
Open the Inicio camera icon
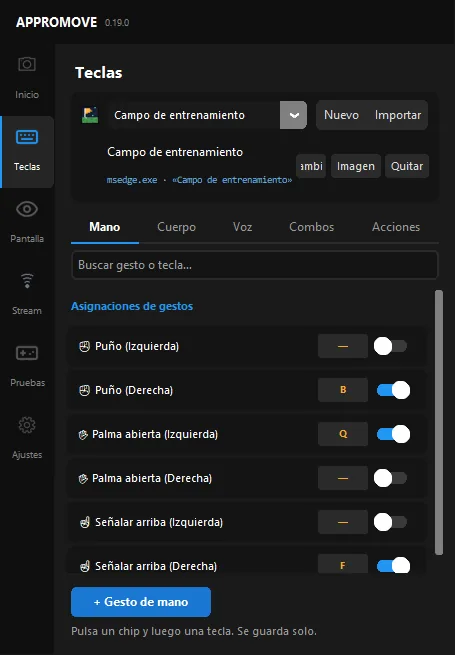click(x=27, y=64)
